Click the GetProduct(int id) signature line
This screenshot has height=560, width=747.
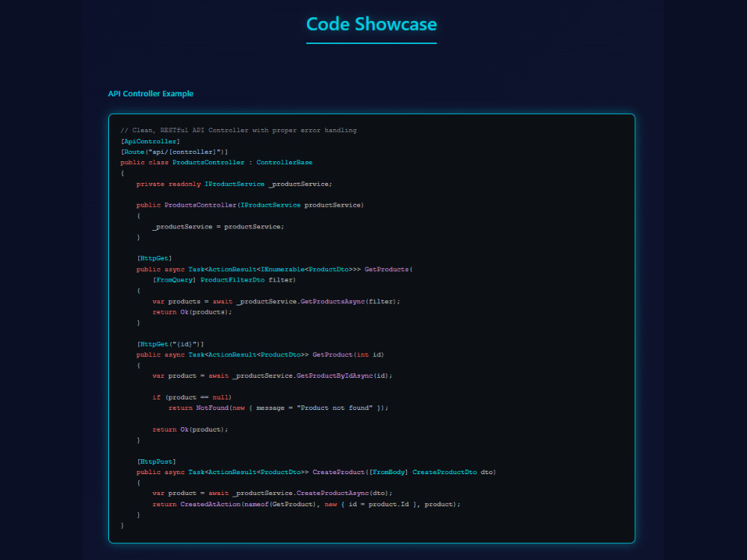click(260, 355)
